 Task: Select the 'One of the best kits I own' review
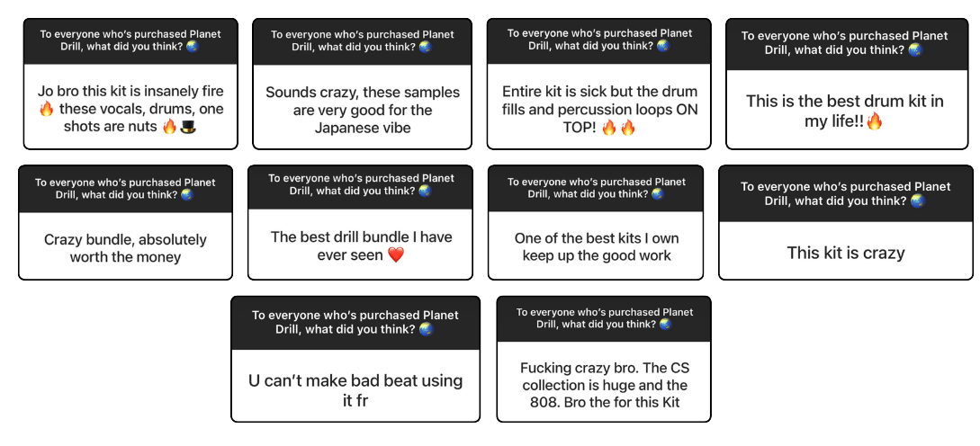pyautogui.click(x=596, y=222)
